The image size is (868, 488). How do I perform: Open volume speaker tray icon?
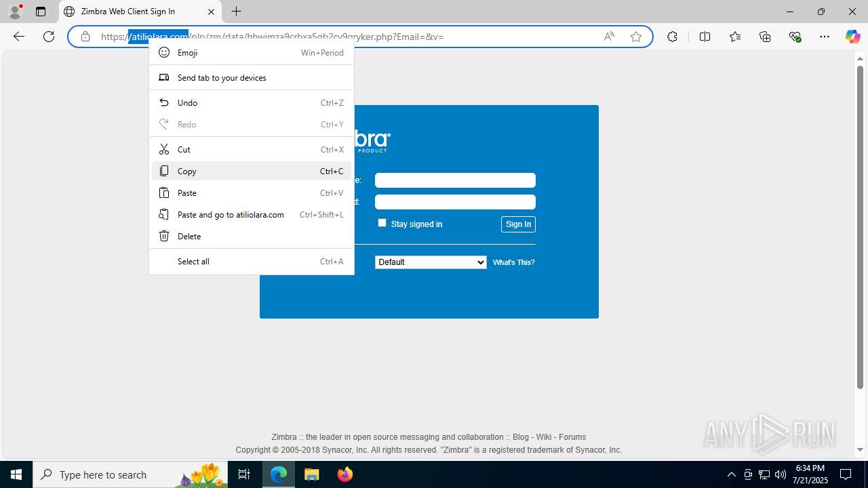(780, 474)
